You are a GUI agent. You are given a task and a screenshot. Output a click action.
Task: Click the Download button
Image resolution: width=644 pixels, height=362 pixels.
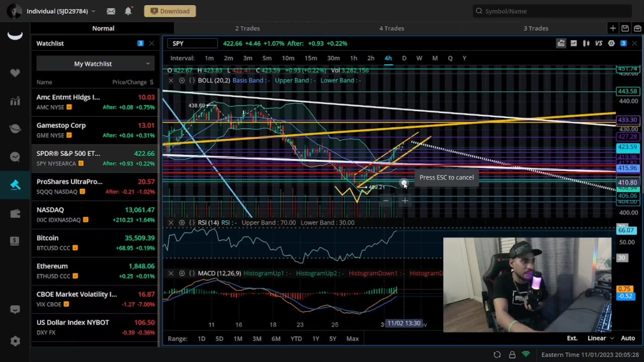[170, 11]
